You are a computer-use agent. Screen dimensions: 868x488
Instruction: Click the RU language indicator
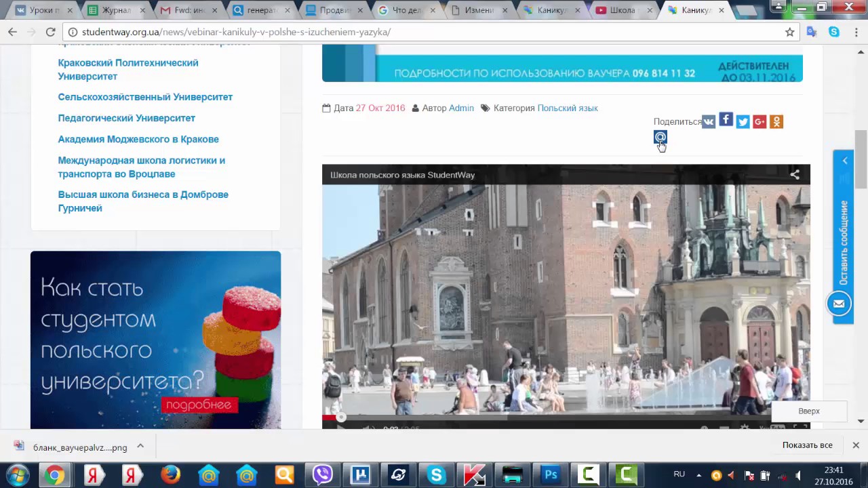[679, 474]
